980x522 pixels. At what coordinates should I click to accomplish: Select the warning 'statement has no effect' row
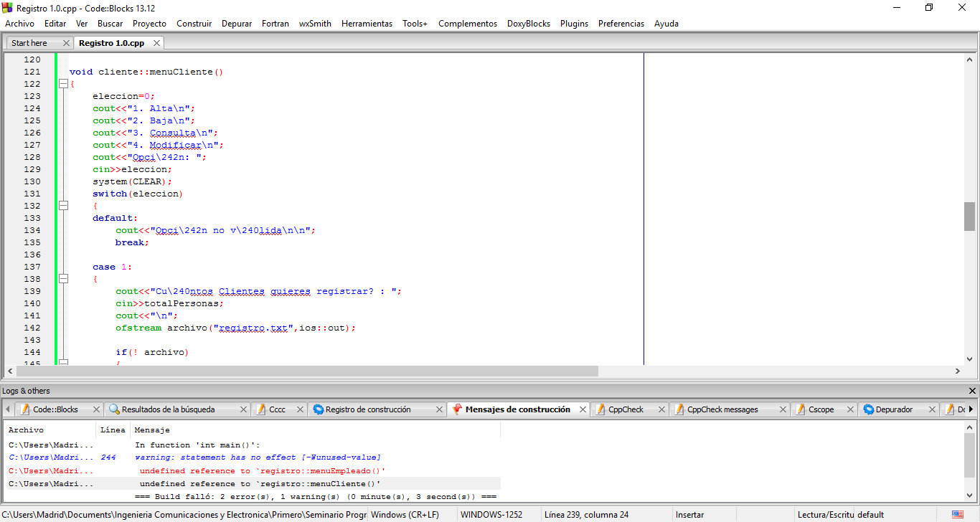(253, 457)
